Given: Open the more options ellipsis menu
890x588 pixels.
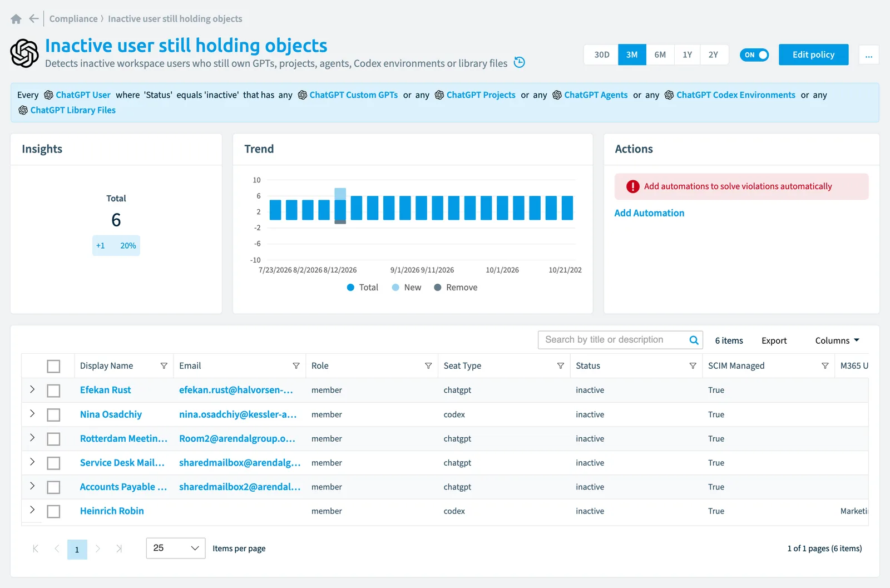Looking at the screenshot, I should [x=869, y=55].
